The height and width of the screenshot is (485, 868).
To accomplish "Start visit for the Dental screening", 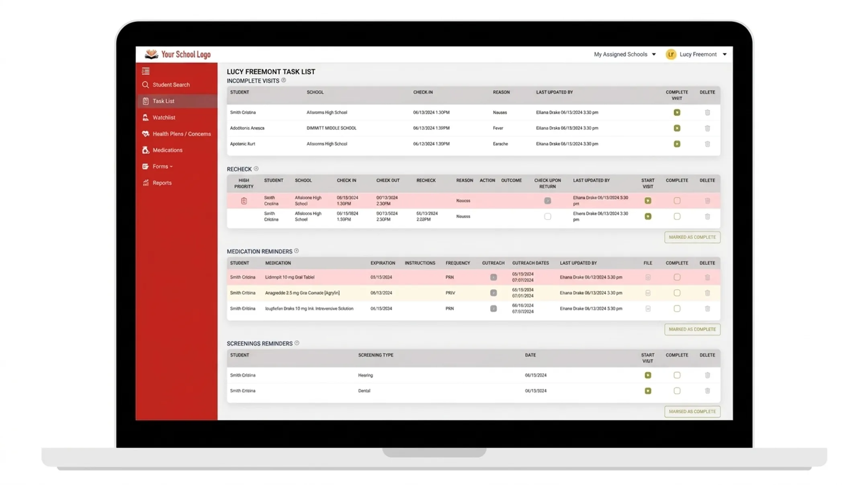I will coord(648,391).
